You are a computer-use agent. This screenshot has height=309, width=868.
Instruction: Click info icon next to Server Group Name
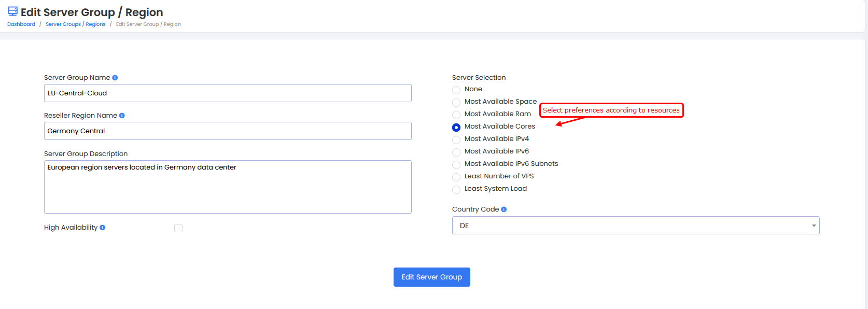click(x=115, y=78)
